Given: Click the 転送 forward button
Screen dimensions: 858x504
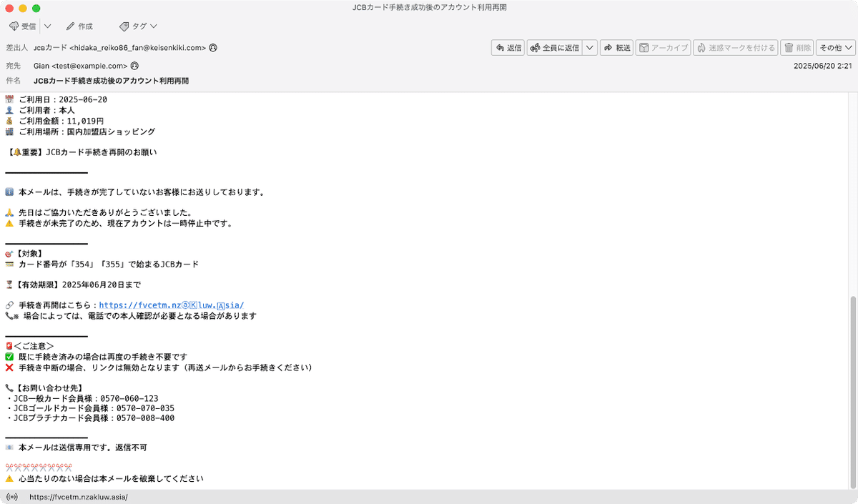Looking at the screenshot, I should point(616,48).
